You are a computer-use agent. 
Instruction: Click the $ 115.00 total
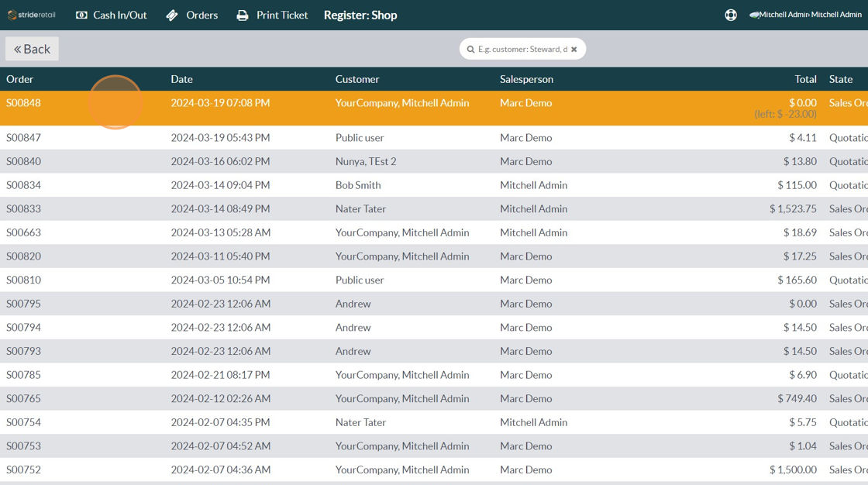click(797, 185)
